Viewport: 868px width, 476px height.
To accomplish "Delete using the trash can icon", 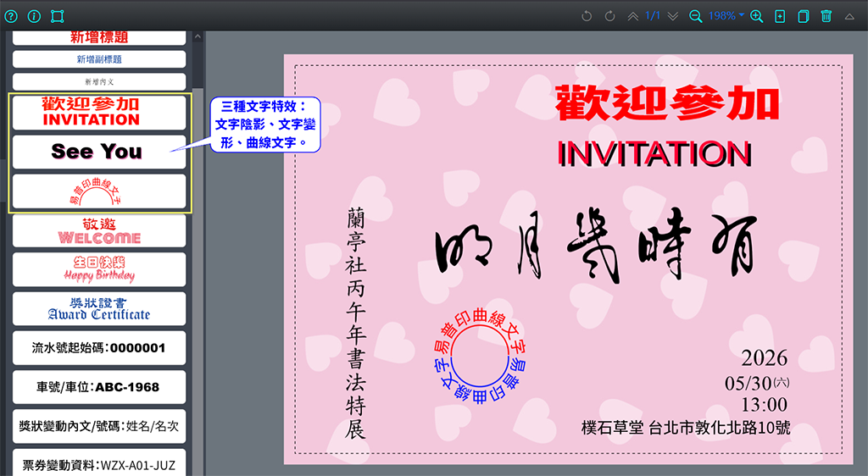I will tap(826, 16).
